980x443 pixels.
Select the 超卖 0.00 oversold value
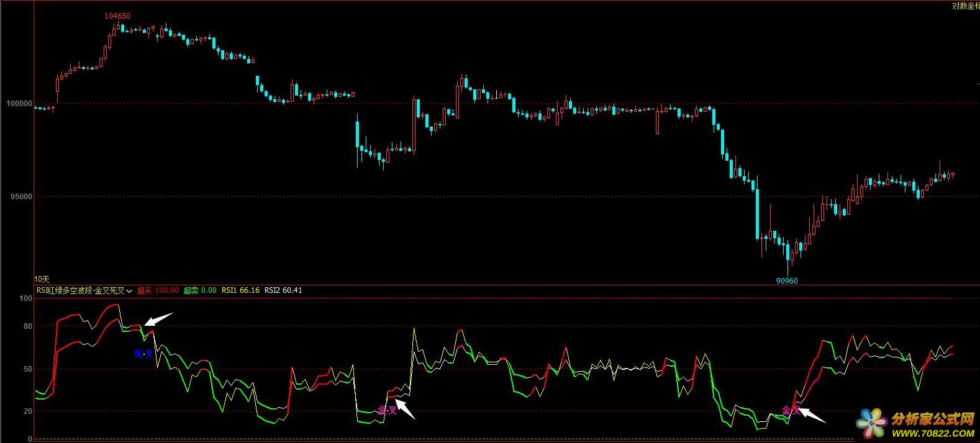coord(200,290)
